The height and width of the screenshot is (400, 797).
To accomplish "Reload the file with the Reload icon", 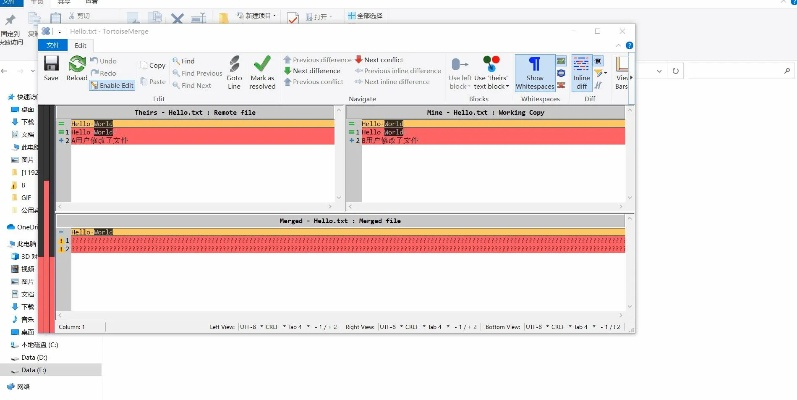I will click(x=76, y=70).
